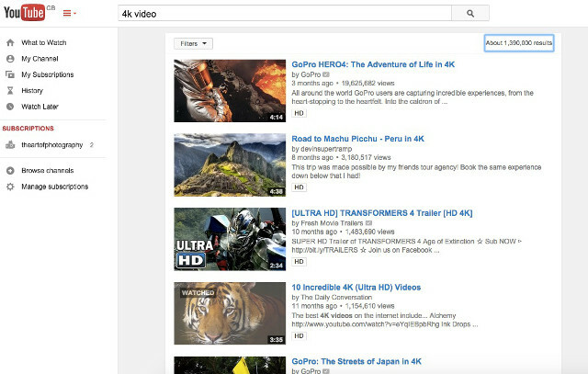Image resolution: width=588 pixels, height=374 pixels.
Task: Open My Subscriptions
Action: click(x=47, y=74)
